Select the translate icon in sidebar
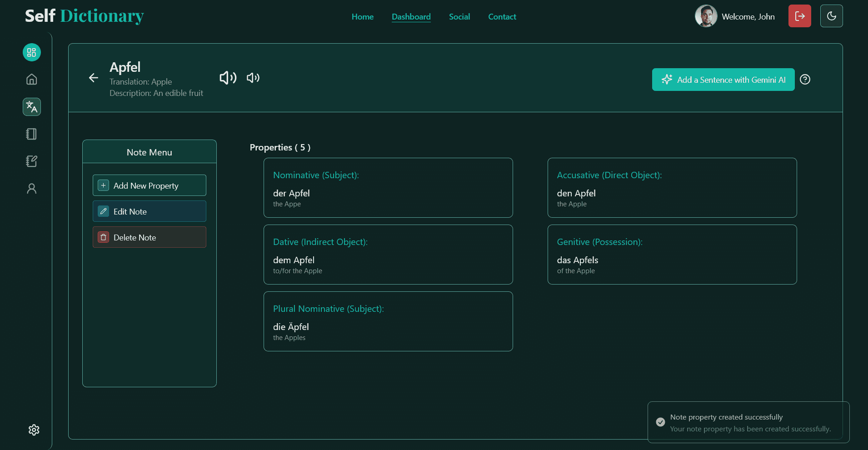868x450 pixels. [x=31, y=107]
